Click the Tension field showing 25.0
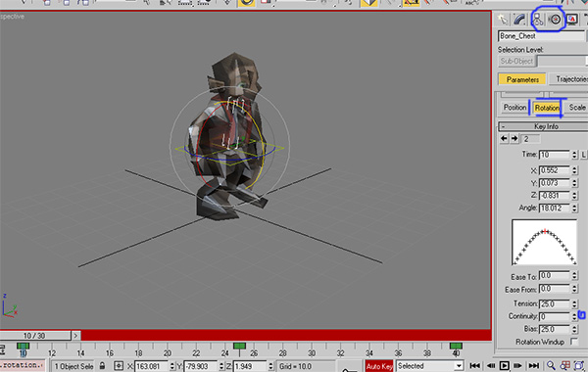 coord(555,303)
